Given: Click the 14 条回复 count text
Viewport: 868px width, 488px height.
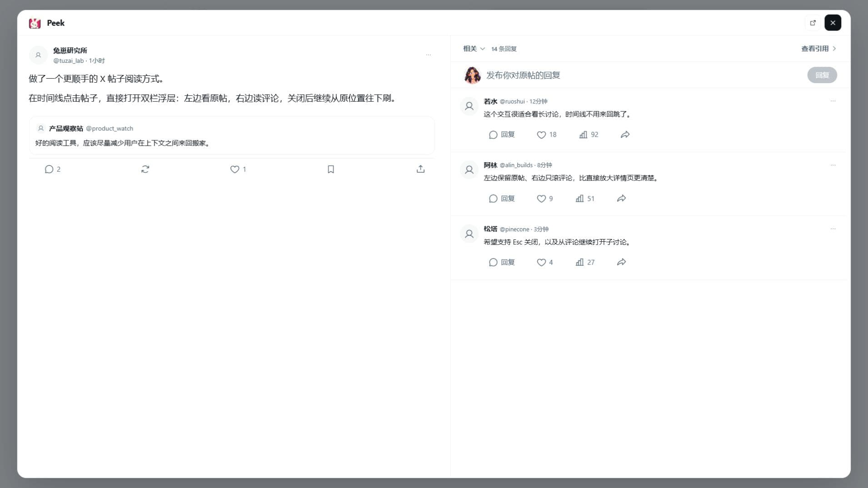Looking at the screenshot, I should [x=504, y=49].
